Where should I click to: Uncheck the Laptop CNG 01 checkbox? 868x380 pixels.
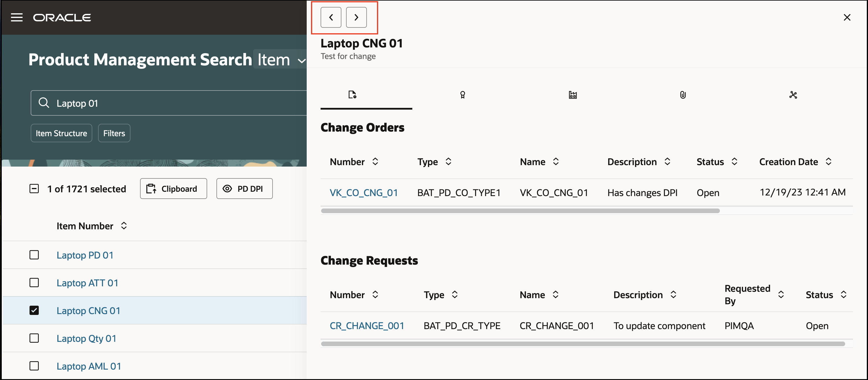[34, 310]
